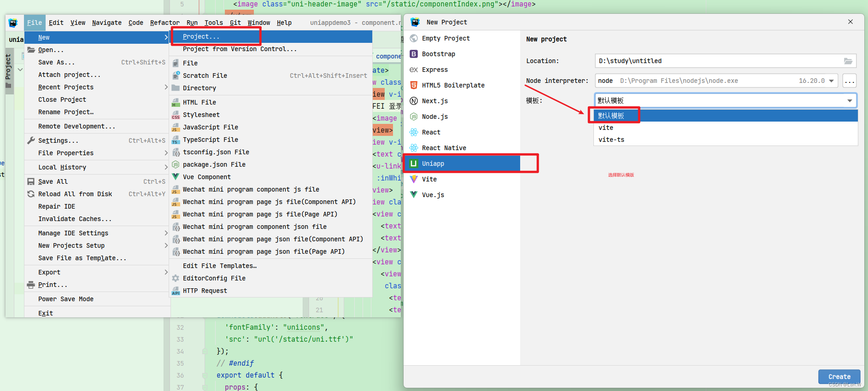Expand the New submenu arrow
The image size is (868, 391).
[166, 37]
